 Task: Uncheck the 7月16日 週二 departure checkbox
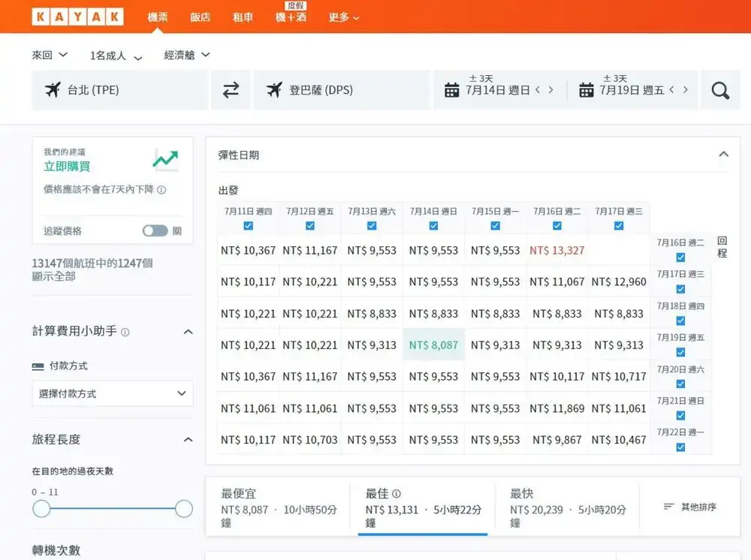557,225
